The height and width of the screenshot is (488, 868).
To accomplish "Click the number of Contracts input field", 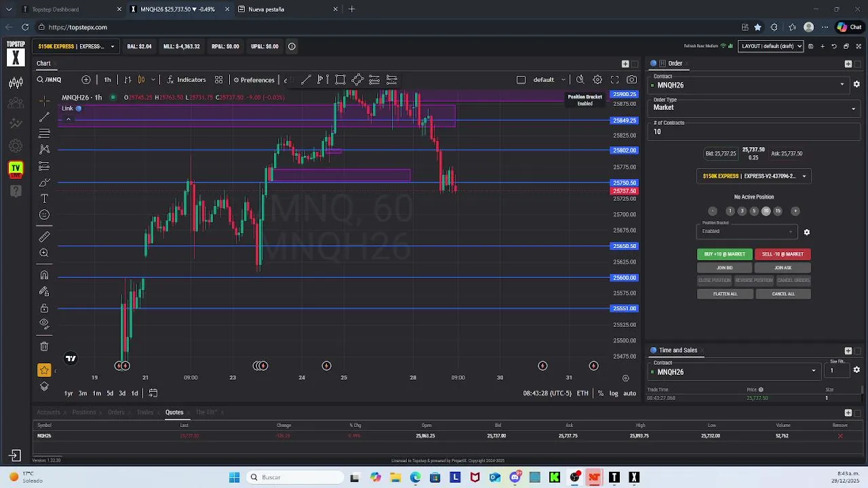I will (x=754, y=131).
